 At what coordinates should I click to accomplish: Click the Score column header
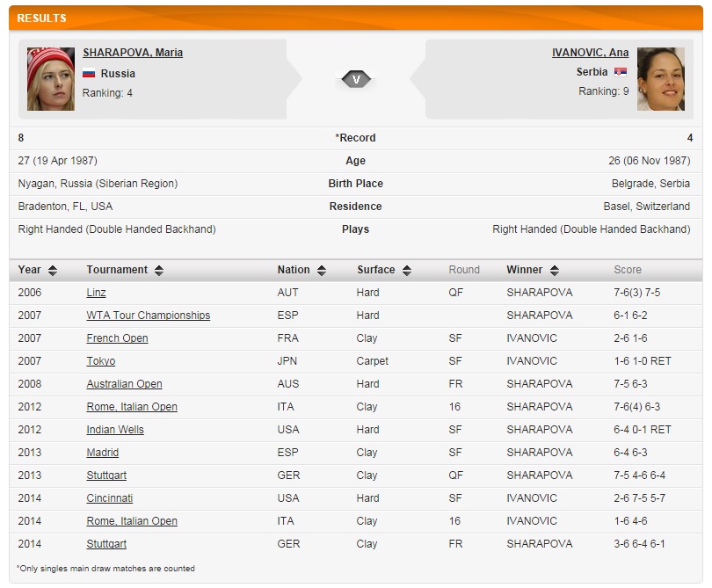[628, 270]
